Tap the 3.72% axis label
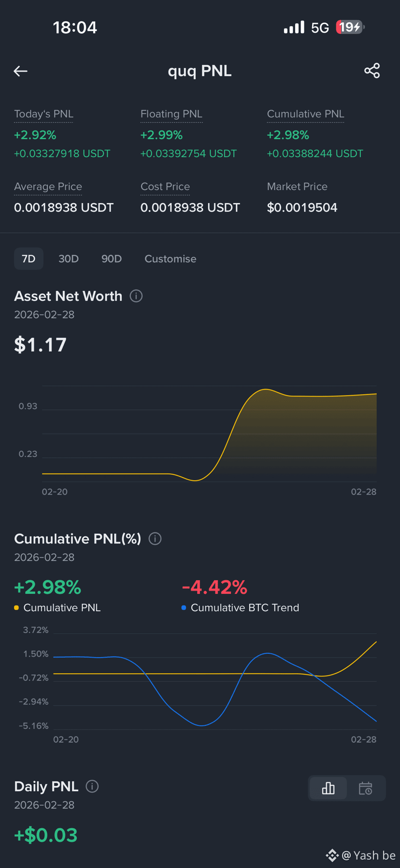Image resolution: width=400 pixels, height=868 pixels. 36,630
